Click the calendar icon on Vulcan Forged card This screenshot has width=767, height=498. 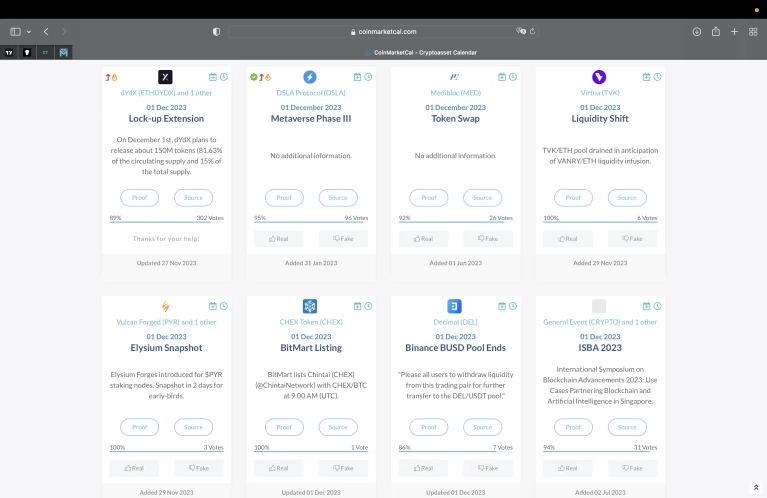(x=212, y=306)
